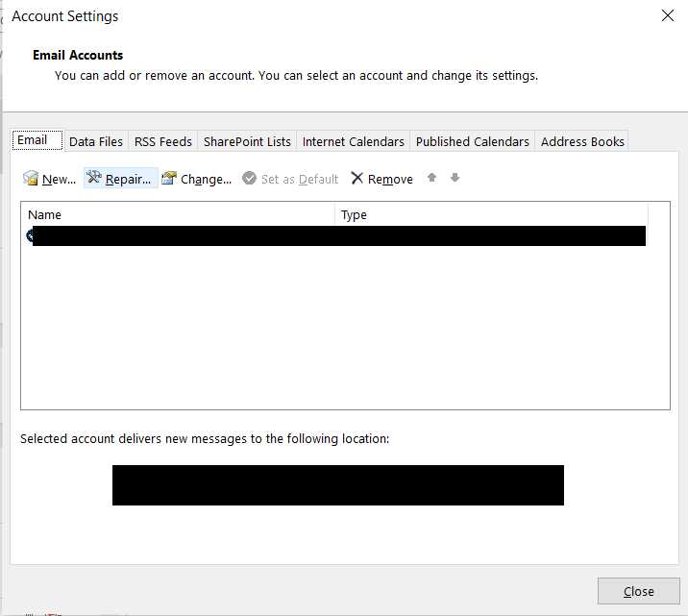Select the Email tab

33,140
